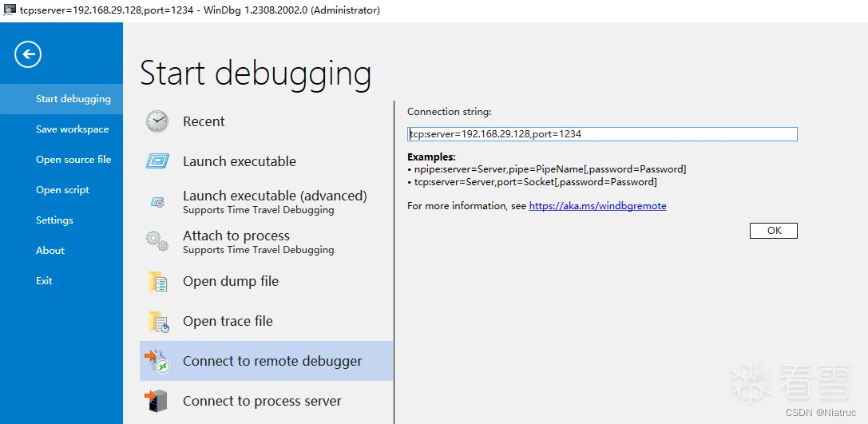Image resolution: width=868 pixels, height=424 pixels.
Task: Click the Open dump file folder icon
Action: click(158, 282)
